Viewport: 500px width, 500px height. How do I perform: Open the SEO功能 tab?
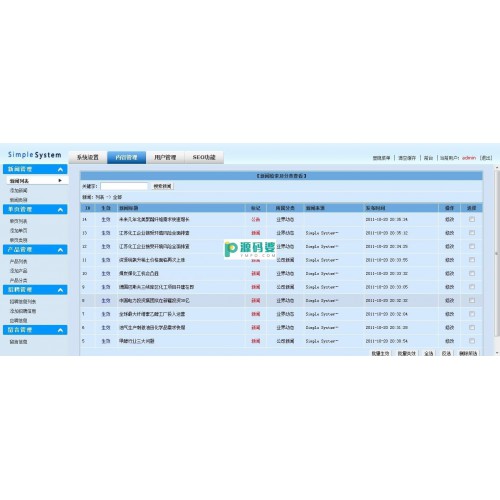coord(204,157)
